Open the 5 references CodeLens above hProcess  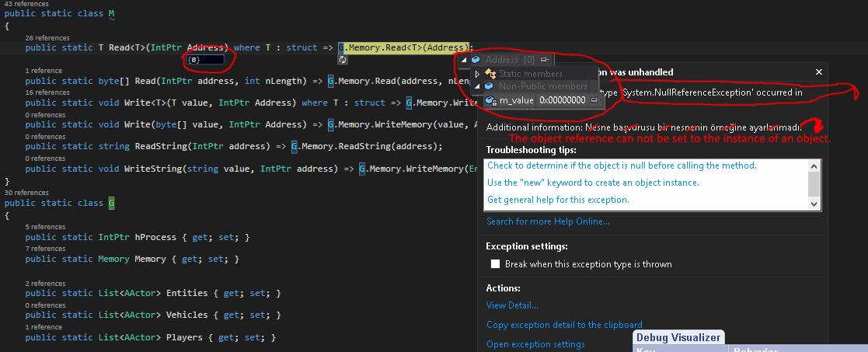pyautogui.click(x=45, y=227)
